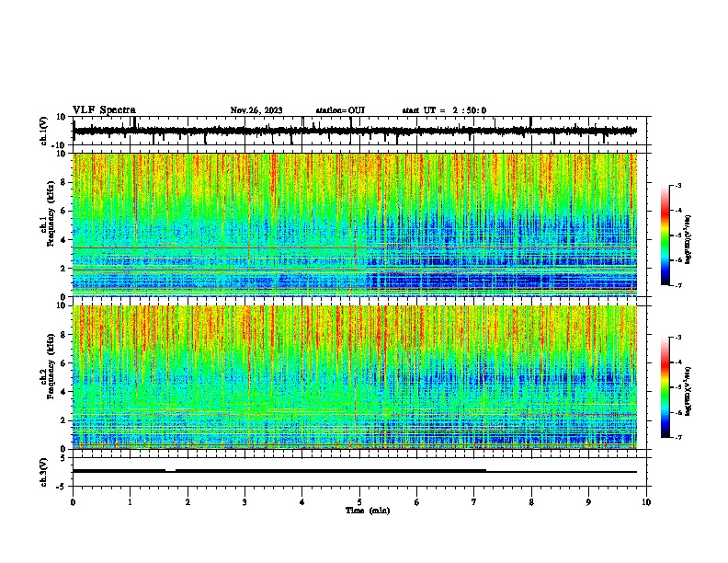Click the ch.1 'Frequency (kHz)' axis label
Viewport: 728px width, 563px height.
(x=51, y=214)
